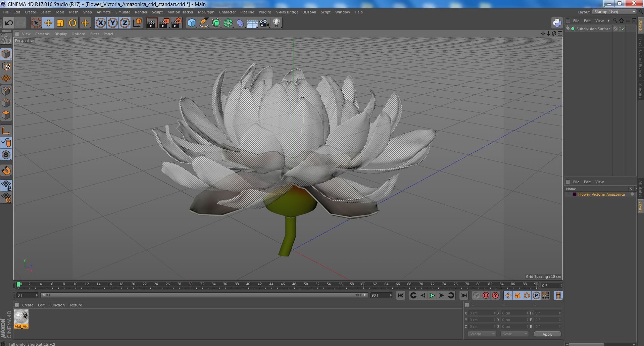Toggle X axis lock

coord(100,23)
